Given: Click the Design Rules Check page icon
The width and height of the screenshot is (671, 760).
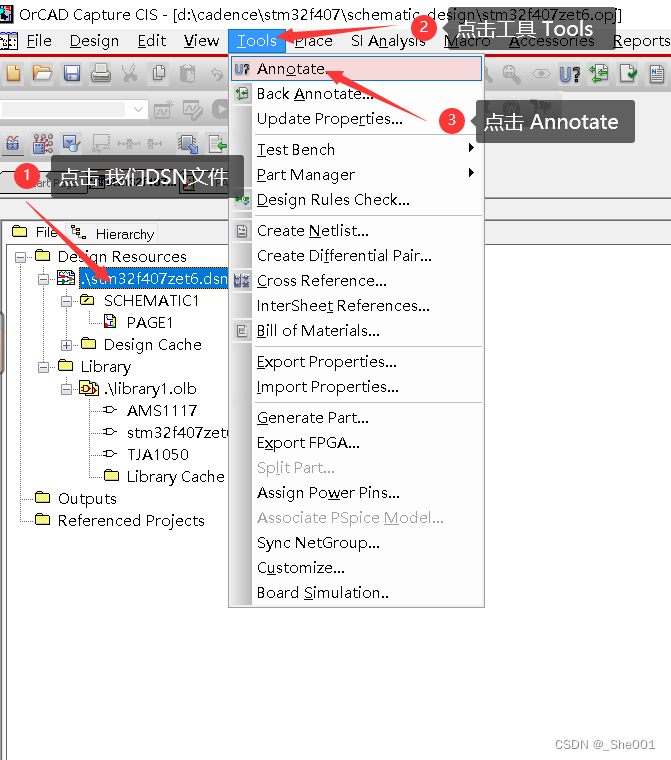Looking at the screenshot, I should (x=628, y=74).
